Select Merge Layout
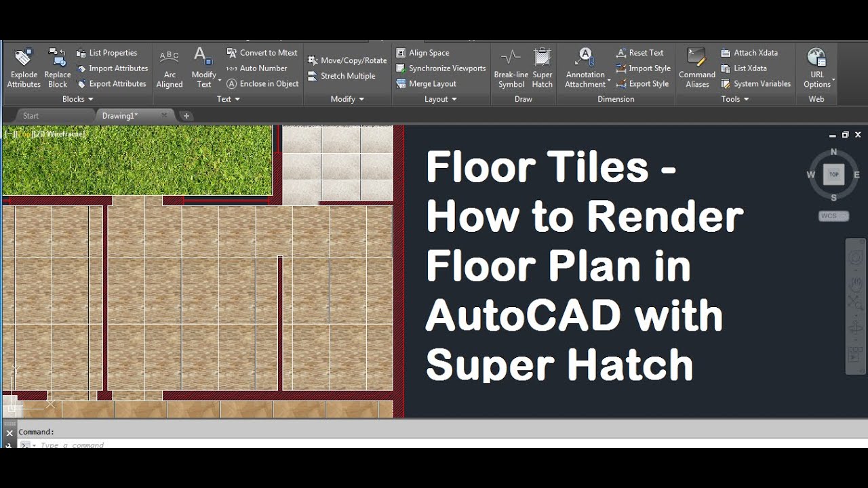Viewport: 868px width, 488px height. point(426,84)
